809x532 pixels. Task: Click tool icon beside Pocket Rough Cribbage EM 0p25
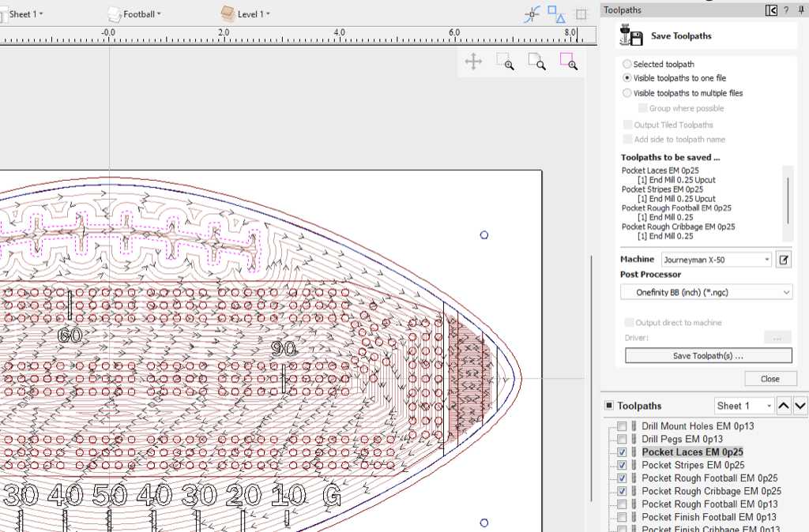pos(634,491)
